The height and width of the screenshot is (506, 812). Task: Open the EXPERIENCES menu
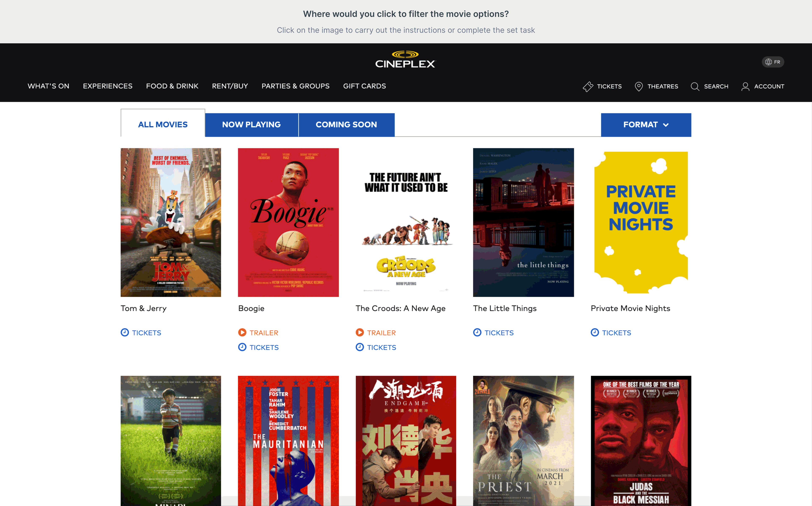[x=107, y=86]
